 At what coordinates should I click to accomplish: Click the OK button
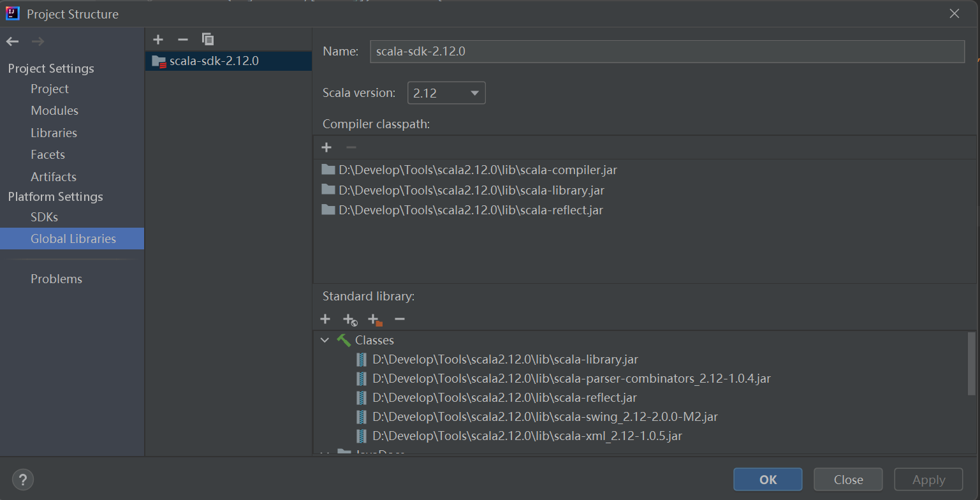coord(768,480)
